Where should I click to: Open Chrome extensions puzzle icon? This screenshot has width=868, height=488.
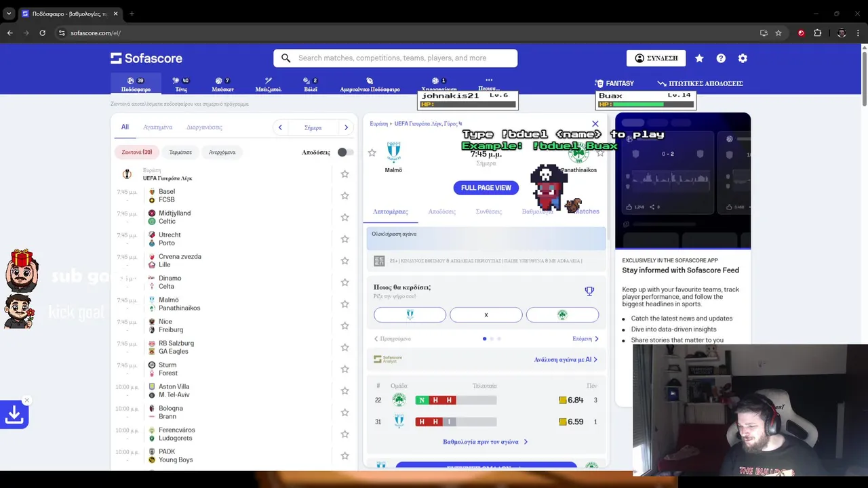817,33
